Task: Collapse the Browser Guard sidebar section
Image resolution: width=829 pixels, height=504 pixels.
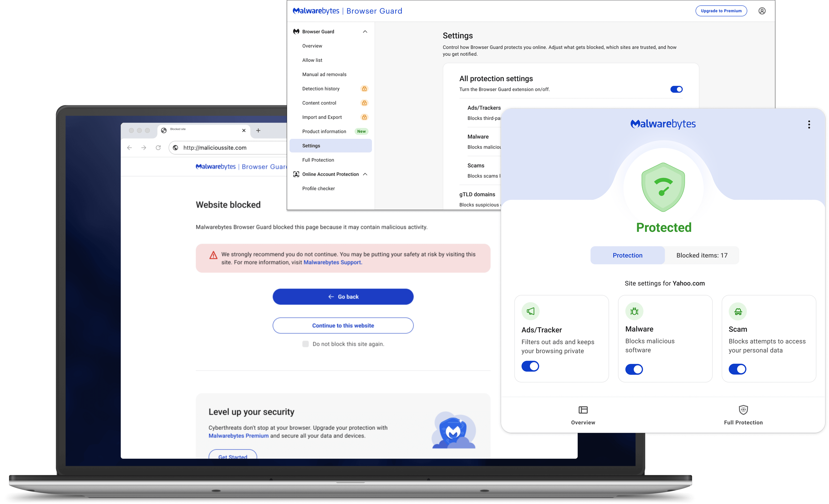Action: click(365, 31)
